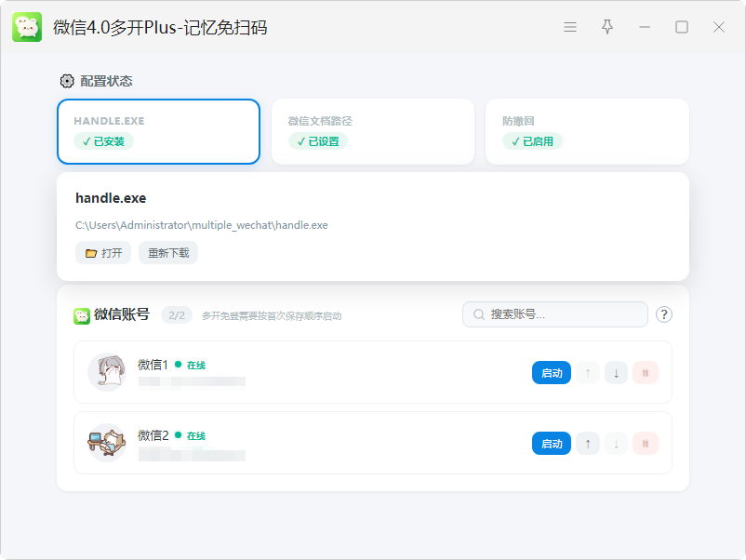Open the hamburger menu in title bar
The image size is (746, 560).
pyautogui.click(x=570, y=27)
